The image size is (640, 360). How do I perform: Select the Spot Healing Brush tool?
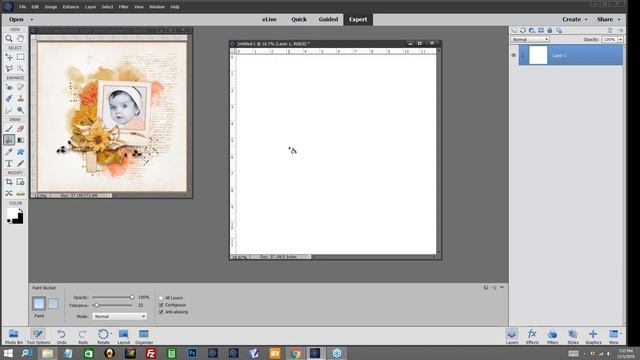(20, 87)
